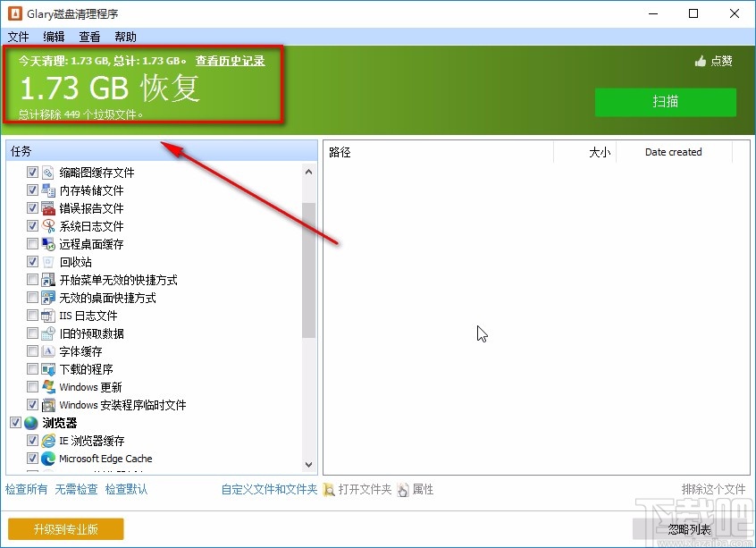Open the 文件 menu

tap(19, 37)
